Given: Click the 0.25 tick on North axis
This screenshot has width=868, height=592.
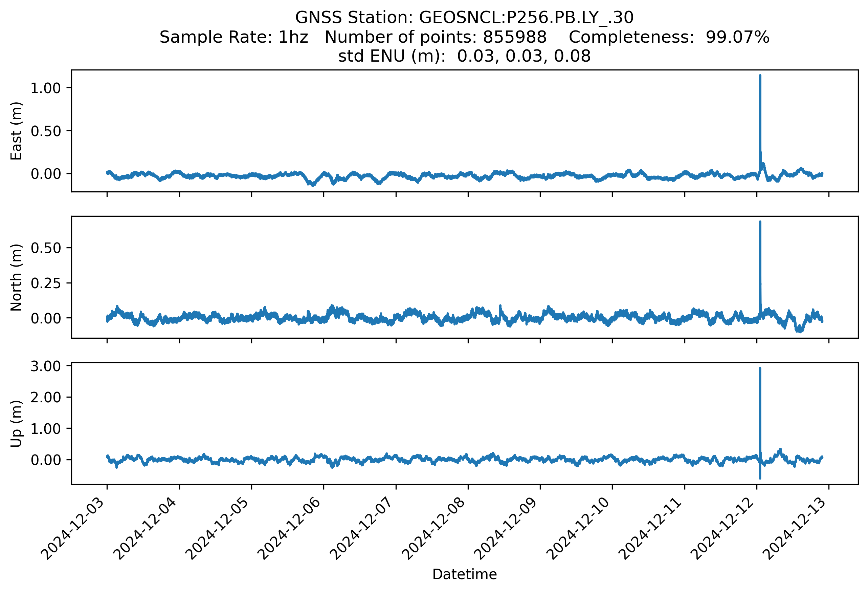Looking at the screenshot, I should [45, 283].
